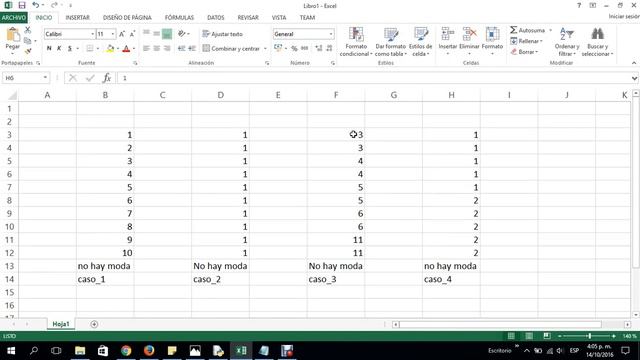Switch to the INSERTAR tab
Viewport: 640px width, 360px height.
coord(77,18)
